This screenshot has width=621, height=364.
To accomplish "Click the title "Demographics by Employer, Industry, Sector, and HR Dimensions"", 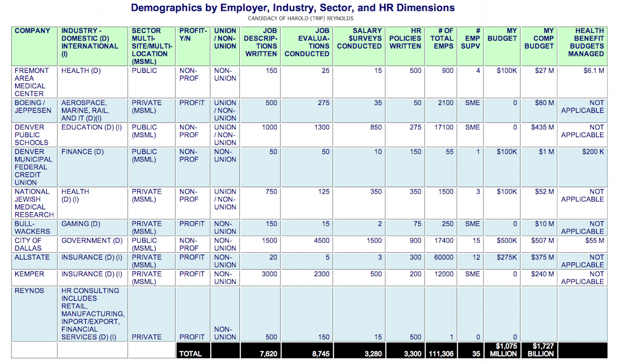I will (292, 8).
